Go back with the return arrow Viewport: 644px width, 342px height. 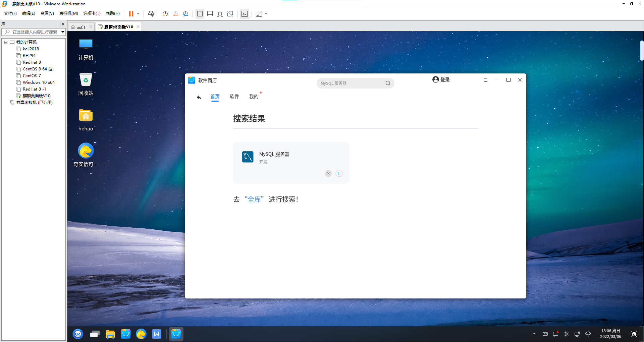click(199, 97)
